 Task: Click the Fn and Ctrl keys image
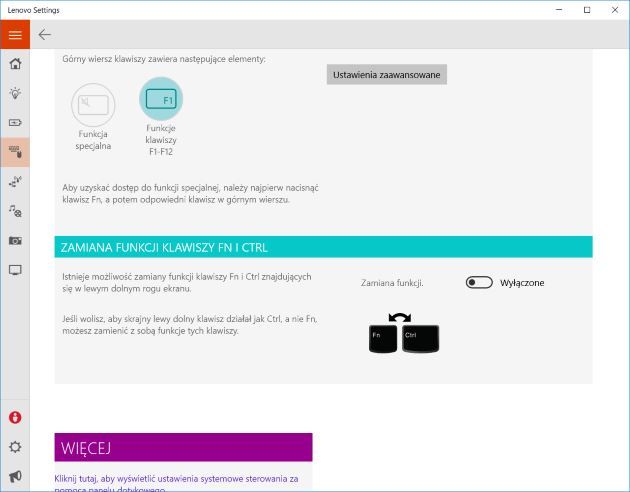tap(404, 333)
